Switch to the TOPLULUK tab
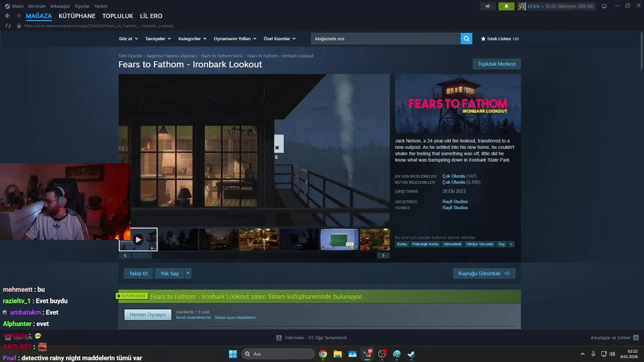 118,16
